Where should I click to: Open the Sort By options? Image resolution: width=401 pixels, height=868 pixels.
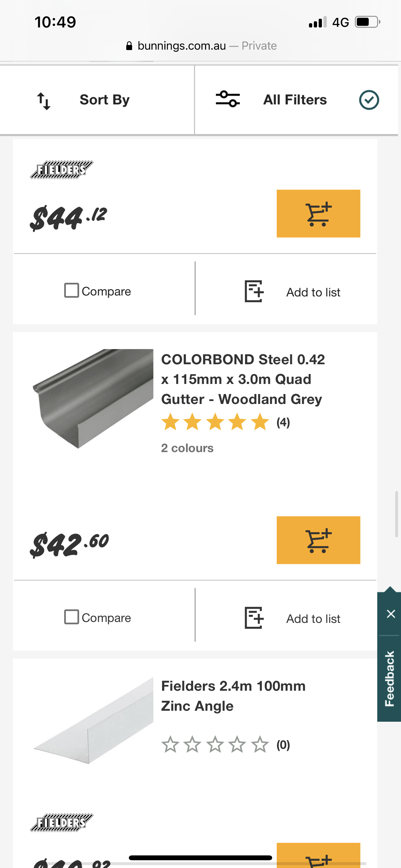click(104, 99)
